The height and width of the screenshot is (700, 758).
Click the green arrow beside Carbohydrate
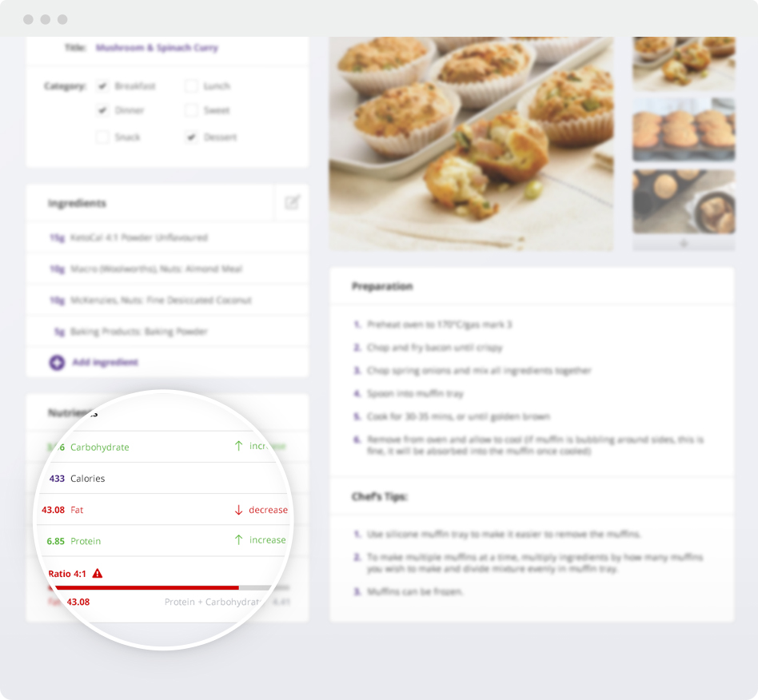tap(238, 446)
